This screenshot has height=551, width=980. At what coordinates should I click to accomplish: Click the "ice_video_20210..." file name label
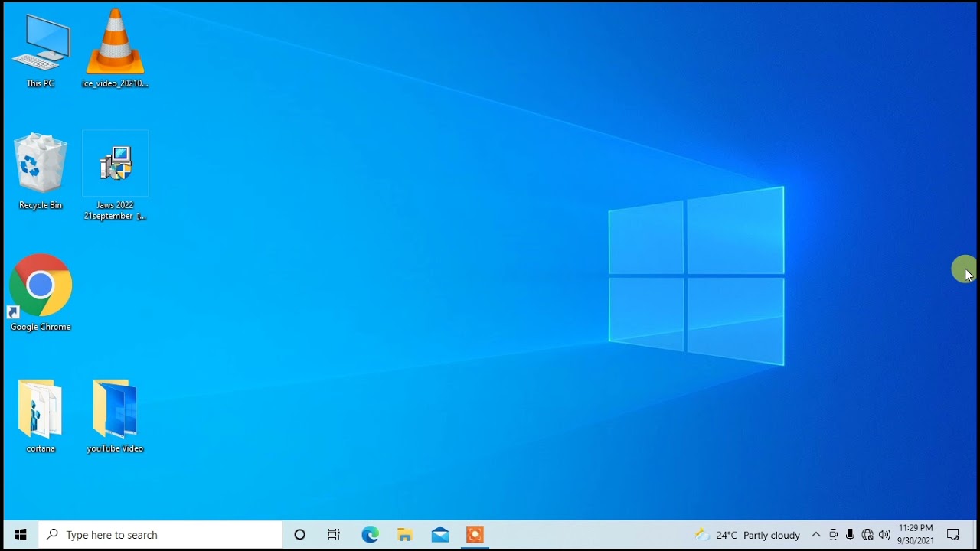(x=115, y=83)
